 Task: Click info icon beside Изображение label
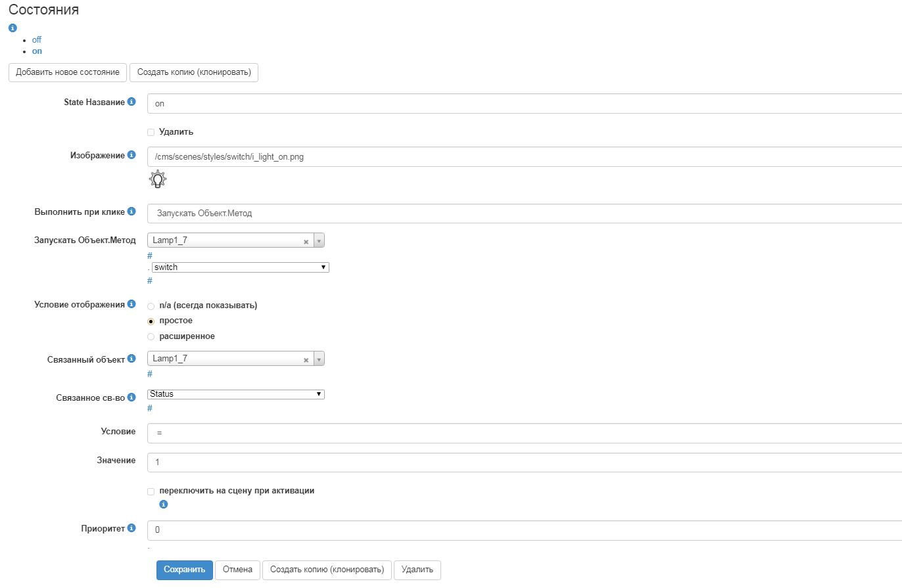click(131, 156)
